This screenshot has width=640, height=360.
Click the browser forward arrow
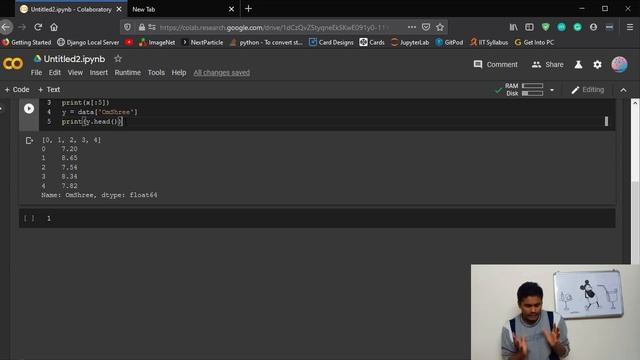pos(22,27)
